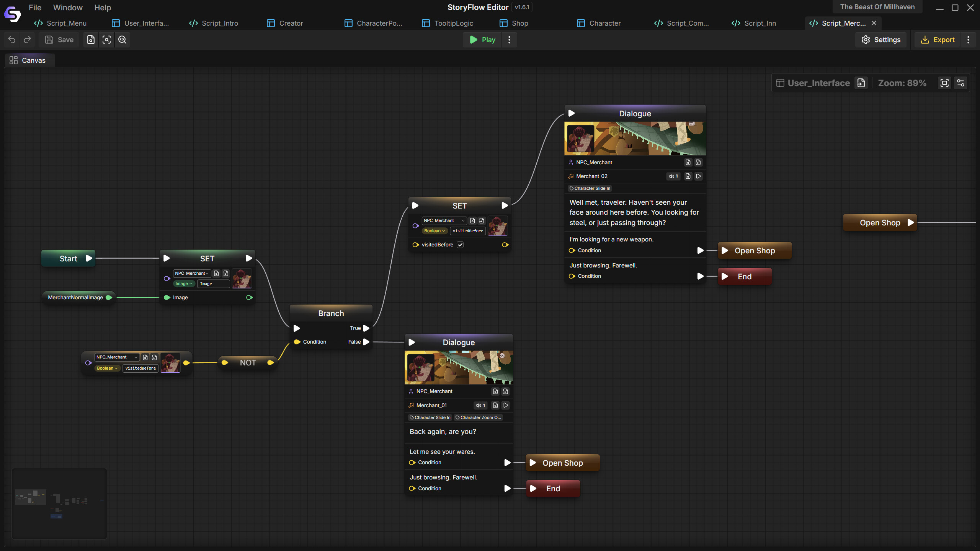Click the Export button
The height and width of the screenshot is (551, 980).
point(938,40)
